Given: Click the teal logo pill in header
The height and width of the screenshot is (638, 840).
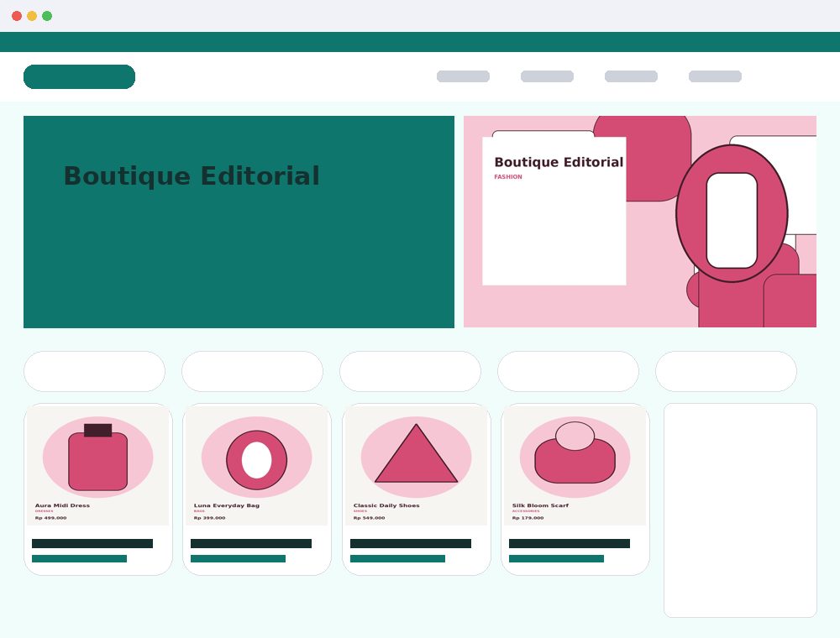Looking at the screenshot, I should (x=79, y=76).
